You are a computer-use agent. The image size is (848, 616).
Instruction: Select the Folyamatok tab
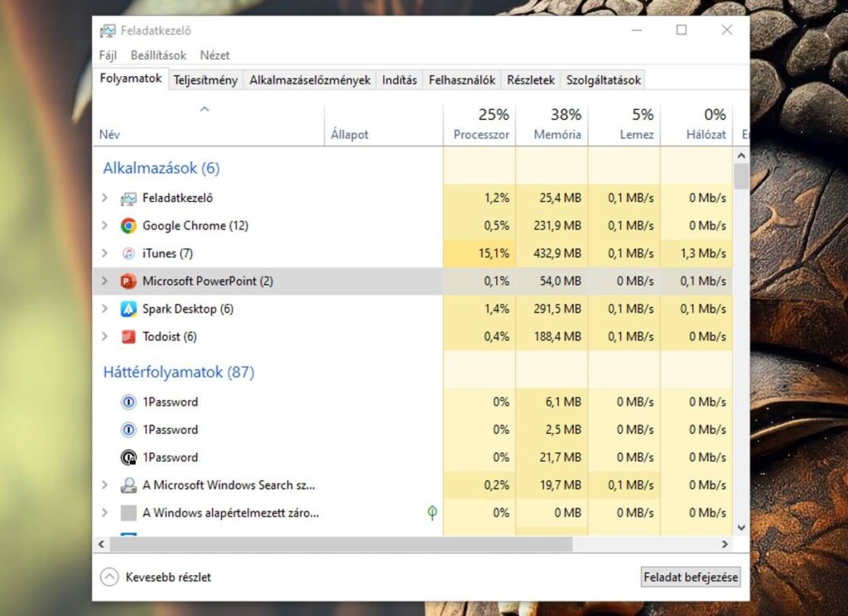point(131,79)
